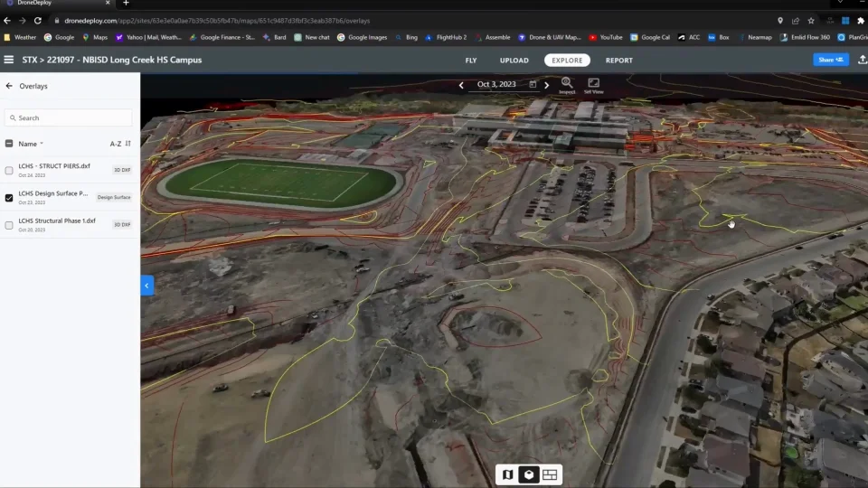Toggle A-Z sort order
The height and width of the screenshot is (488, 868).
click(x=120, y=144)
